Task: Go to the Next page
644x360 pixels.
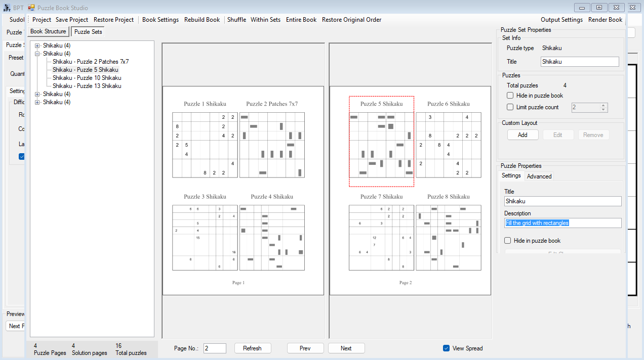Action: click(346, 348)
